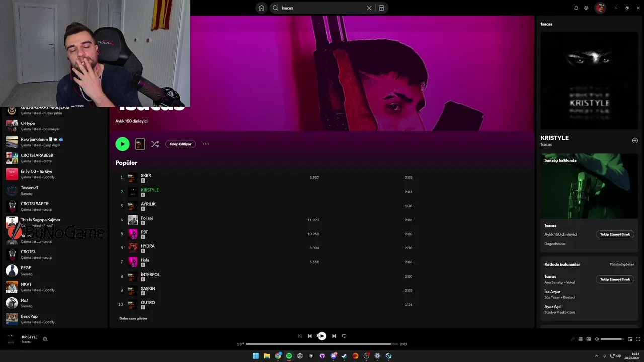This screenshot has height=362, width=644.
Task: Open Windows Start button on taskbar
Action: 256,356
